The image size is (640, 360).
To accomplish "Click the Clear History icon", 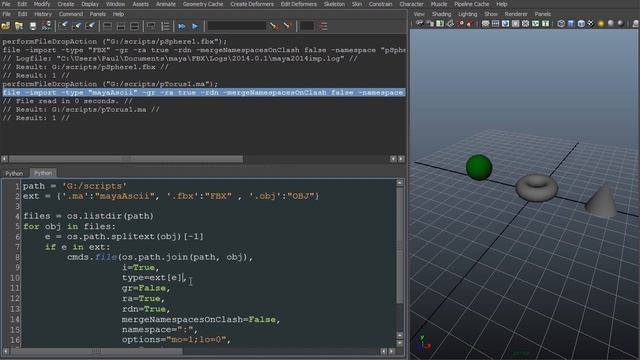I will click(63, 26).
